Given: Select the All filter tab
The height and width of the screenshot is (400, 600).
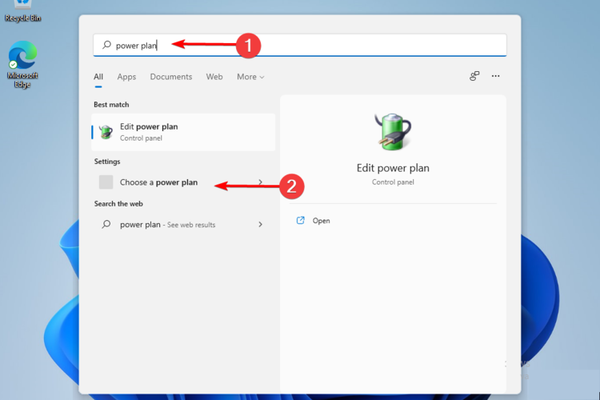Looking at the screenshot, I should point(98,76).
